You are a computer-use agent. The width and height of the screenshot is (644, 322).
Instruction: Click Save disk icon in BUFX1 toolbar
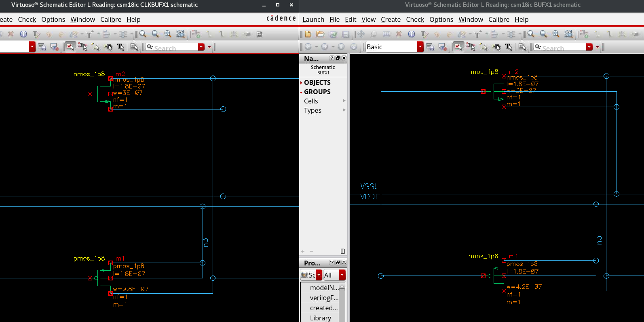tap(346, 34)
